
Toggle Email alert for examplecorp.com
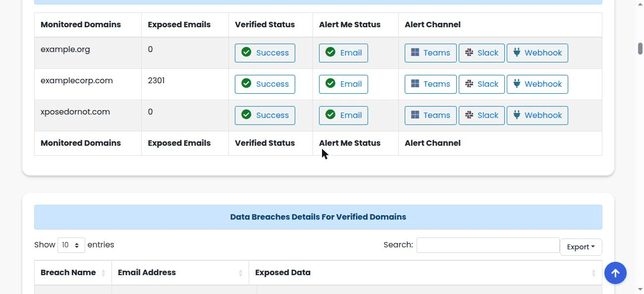coord(343,84)
